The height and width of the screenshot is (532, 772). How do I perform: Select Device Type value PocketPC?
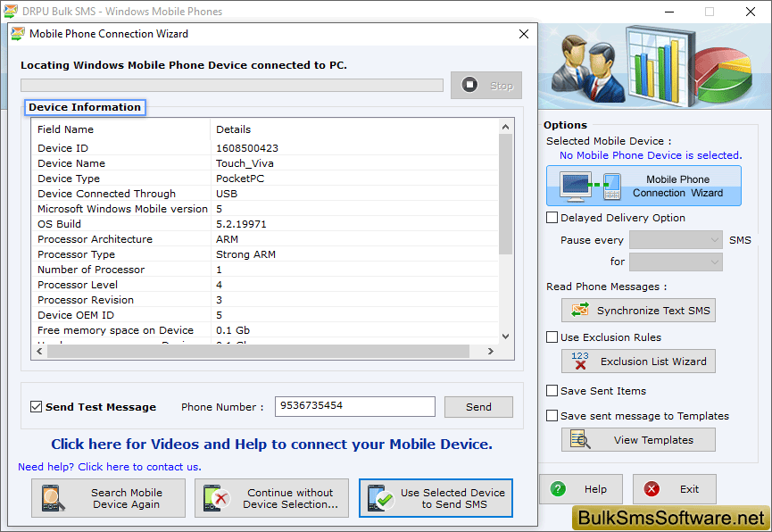(240, 179)
